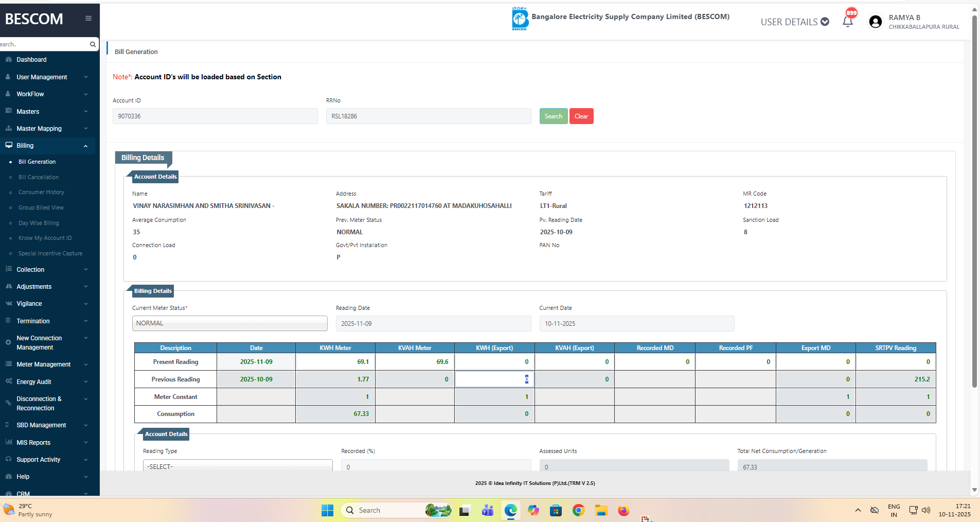This screenshot has width=980, height=522.
Task: Open the Current Meter Status dropdown
Action: coord(229,323)
